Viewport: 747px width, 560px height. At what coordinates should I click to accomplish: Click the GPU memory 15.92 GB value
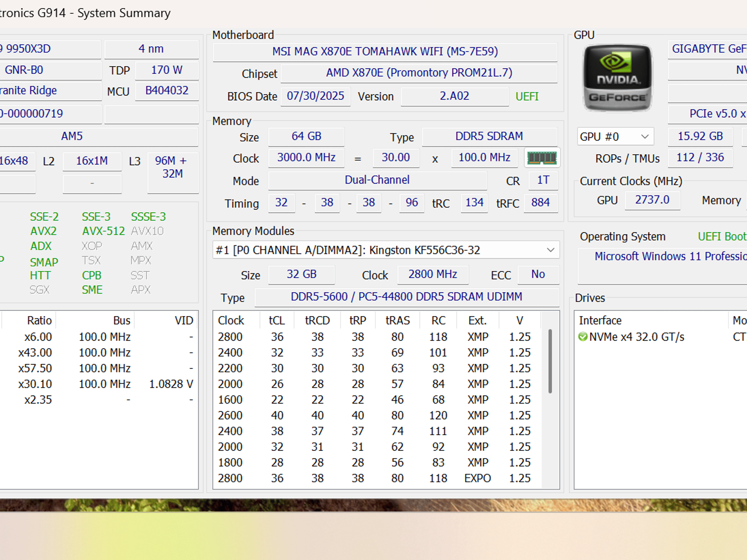(700, 136)
